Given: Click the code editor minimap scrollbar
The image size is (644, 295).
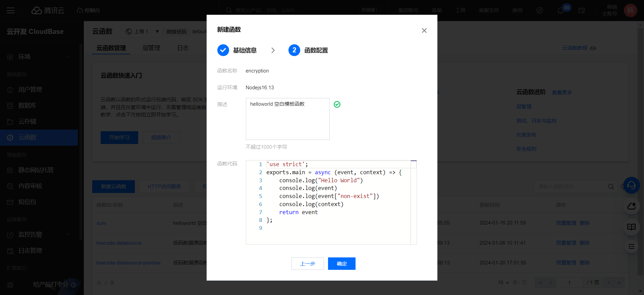Looking at the screenshot, I should [x=414, y=202].
